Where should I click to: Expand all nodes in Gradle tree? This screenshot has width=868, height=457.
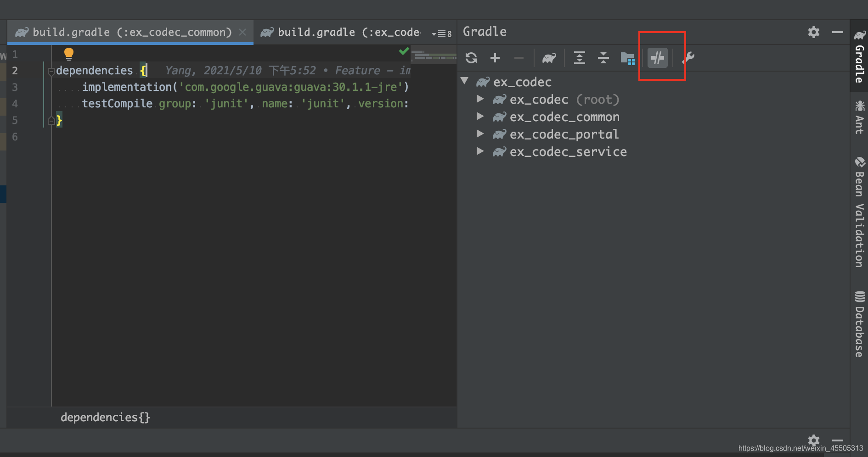(580, 58)
